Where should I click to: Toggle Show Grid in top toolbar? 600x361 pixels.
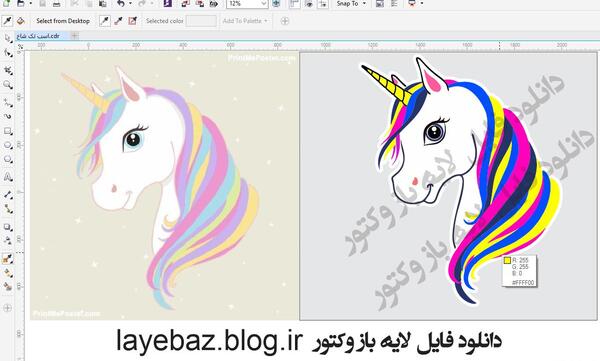click(x=308, y=3)
